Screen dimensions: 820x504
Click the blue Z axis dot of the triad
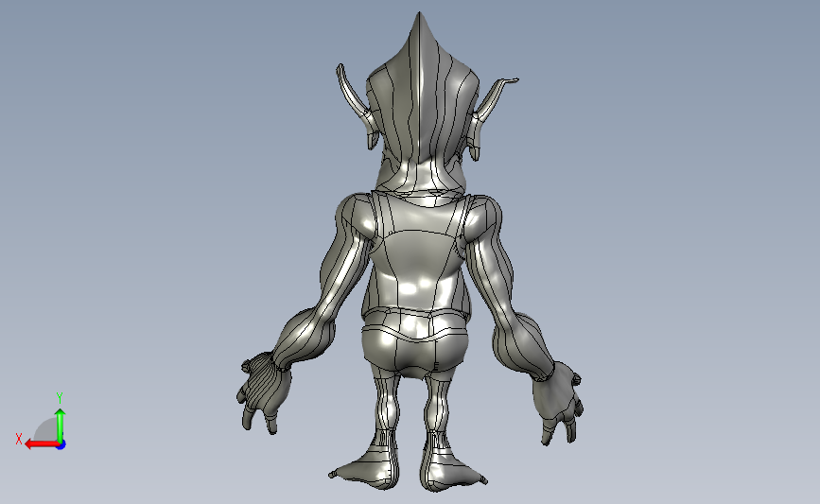click(x=61, y=445)
